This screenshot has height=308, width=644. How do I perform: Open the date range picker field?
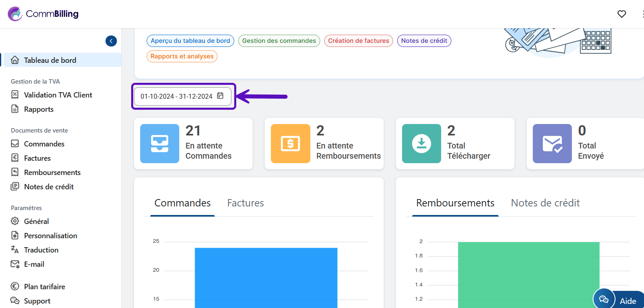click(176, 97)
